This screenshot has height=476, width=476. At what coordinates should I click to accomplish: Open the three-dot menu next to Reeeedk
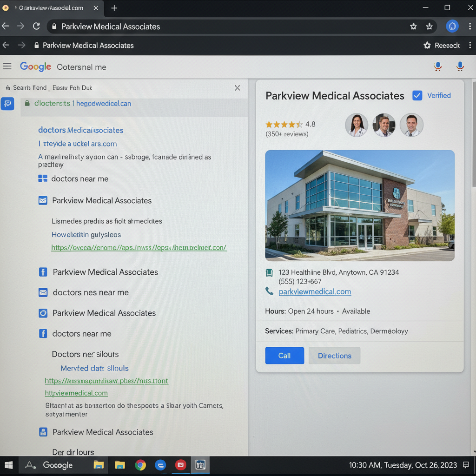pyautogui.click(x=470, y=46)
